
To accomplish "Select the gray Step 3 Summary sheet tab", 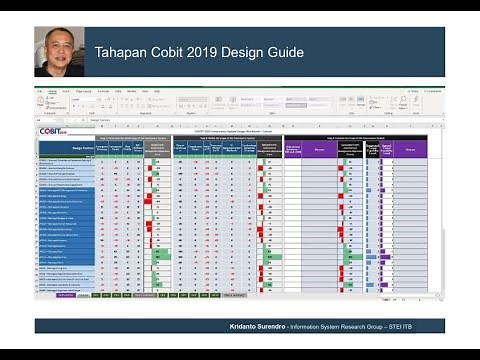I will (235, 295).
